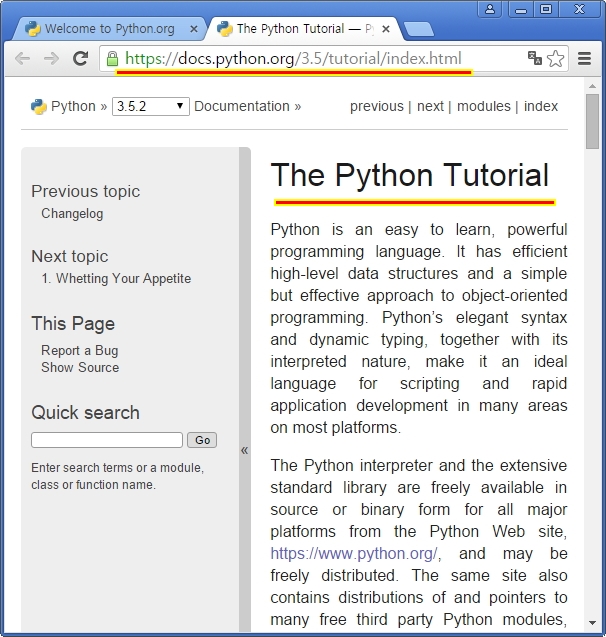
Task: Close the Welcome to Python.org tab
Action: click(x=194, y=29)
